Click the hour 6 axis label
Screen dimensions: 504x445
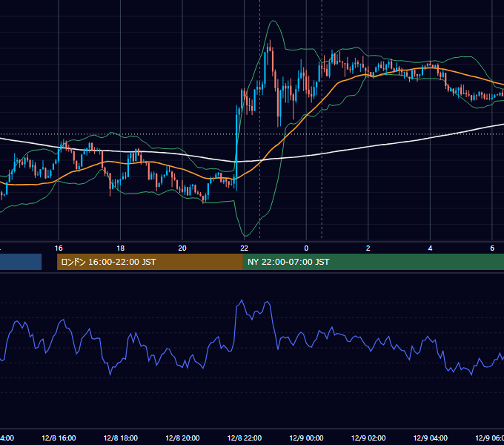[492, 248]
